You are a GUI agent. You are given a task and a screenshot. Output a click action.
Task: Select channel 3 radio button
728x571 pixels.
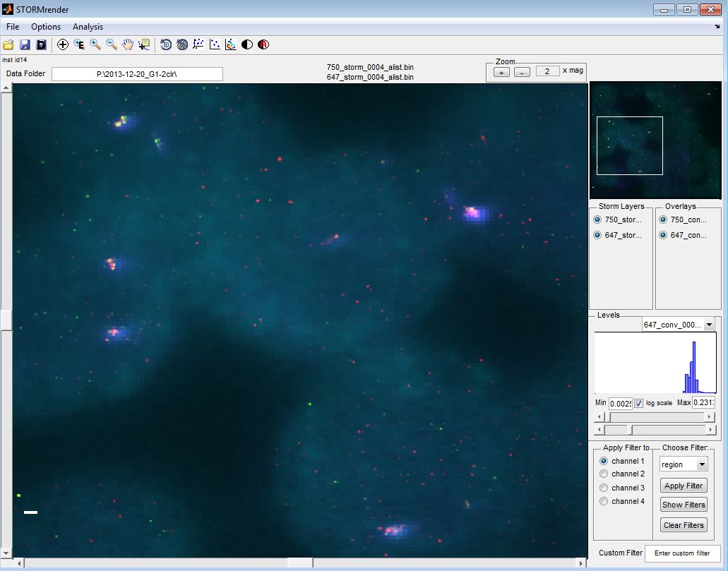[x=604, y=488]
